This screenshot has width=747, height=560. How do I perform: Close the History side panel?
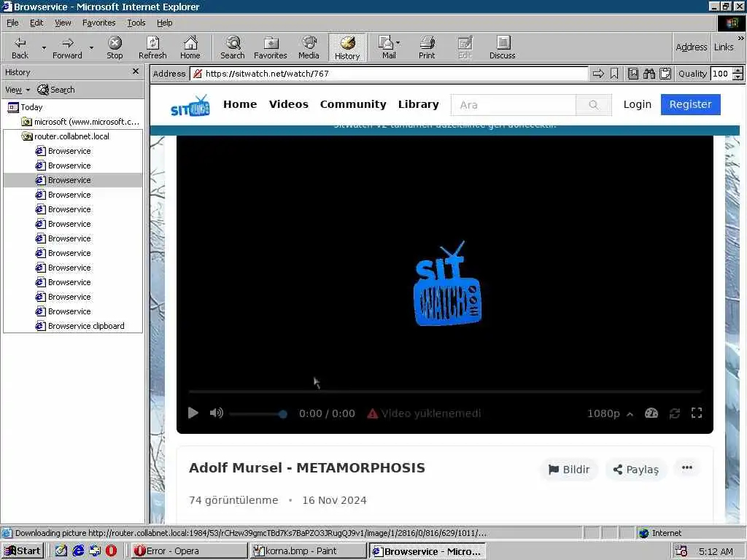pyautogui.click(x=136, y=71)
